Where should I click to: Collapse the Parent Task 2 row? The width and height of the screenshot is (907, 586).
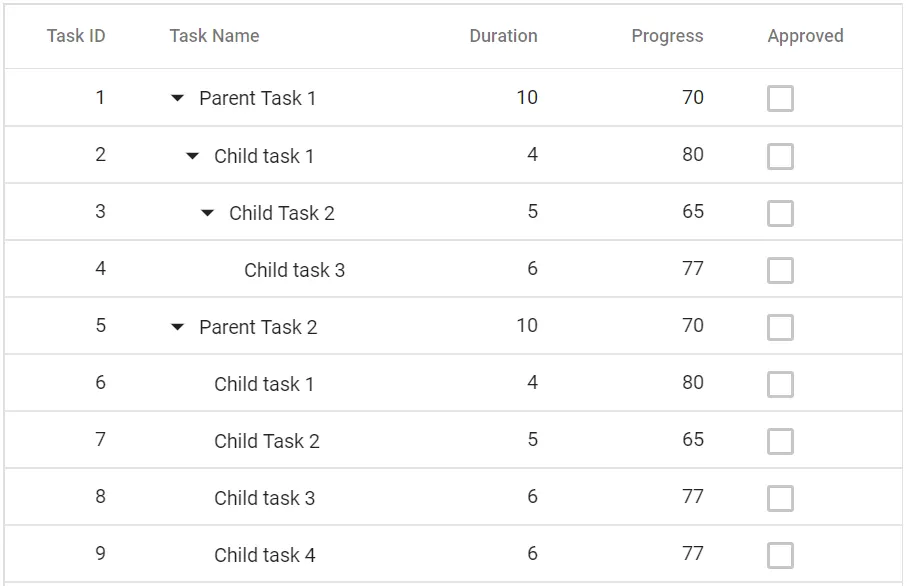coord(176,326)
